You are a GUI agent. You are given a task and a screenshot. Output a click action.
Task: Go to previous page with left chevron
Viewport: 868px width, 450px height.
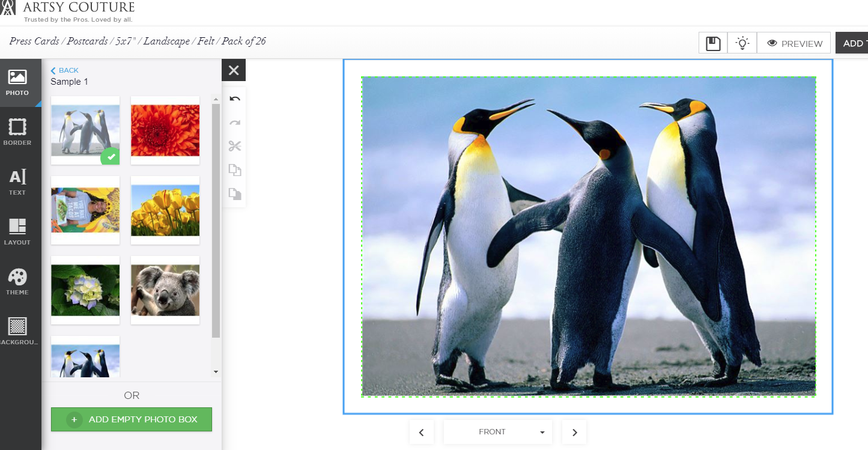421,432
